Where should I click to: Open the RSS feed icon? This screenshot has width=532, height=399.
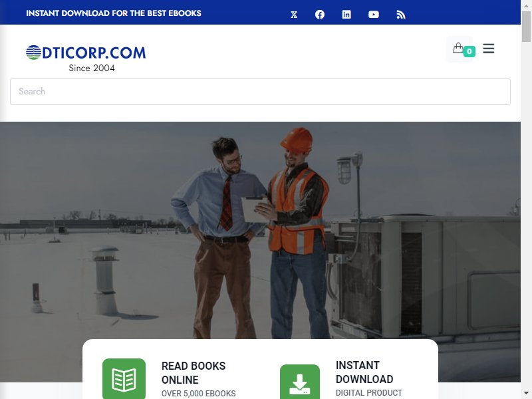pos(401,15)
